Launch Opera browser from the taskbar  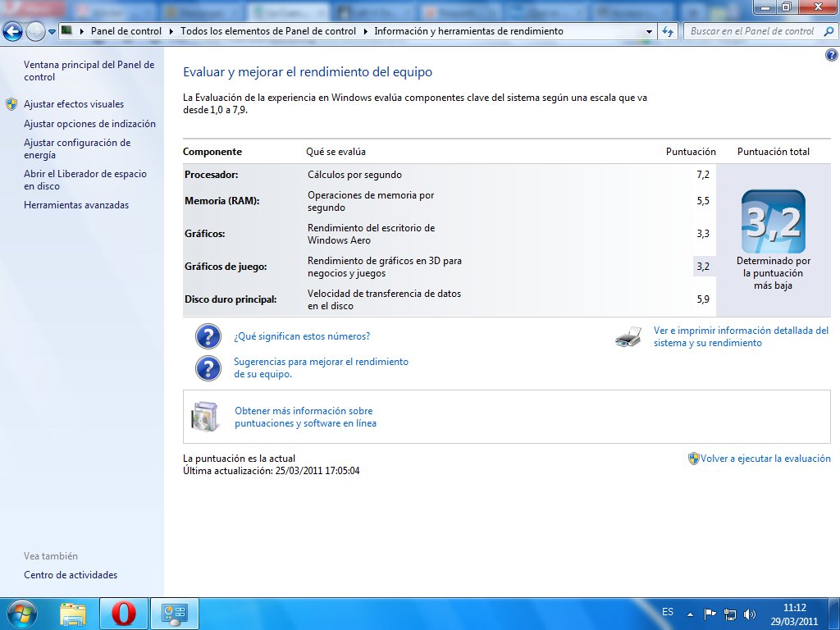click(x=123, y=614)
